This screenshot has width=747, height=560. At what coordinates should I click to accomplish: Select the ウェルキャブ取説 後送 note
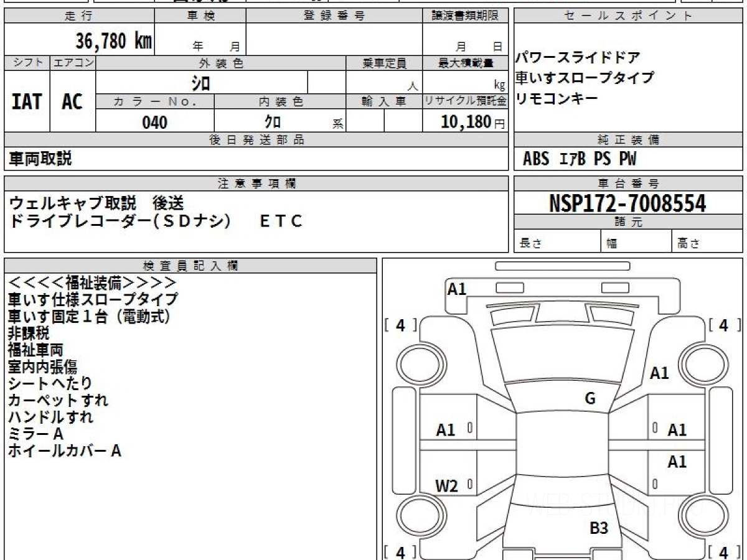[x=96, y=203]
